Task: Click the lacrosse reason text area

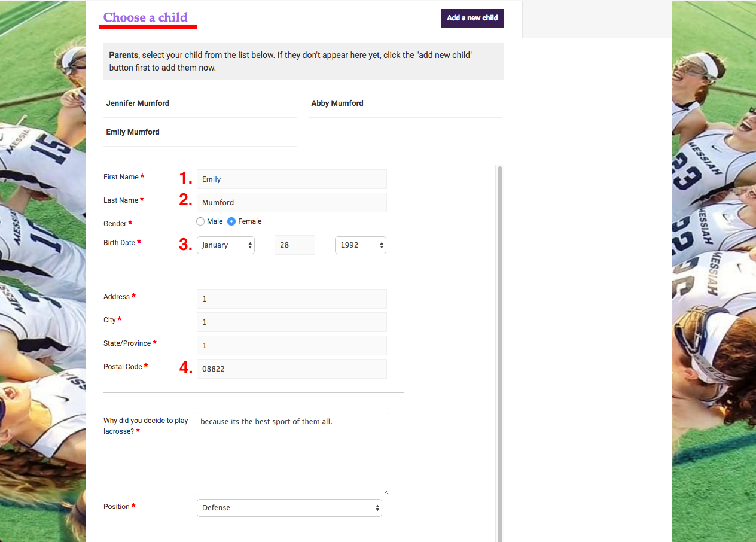Action: [292, 453]
